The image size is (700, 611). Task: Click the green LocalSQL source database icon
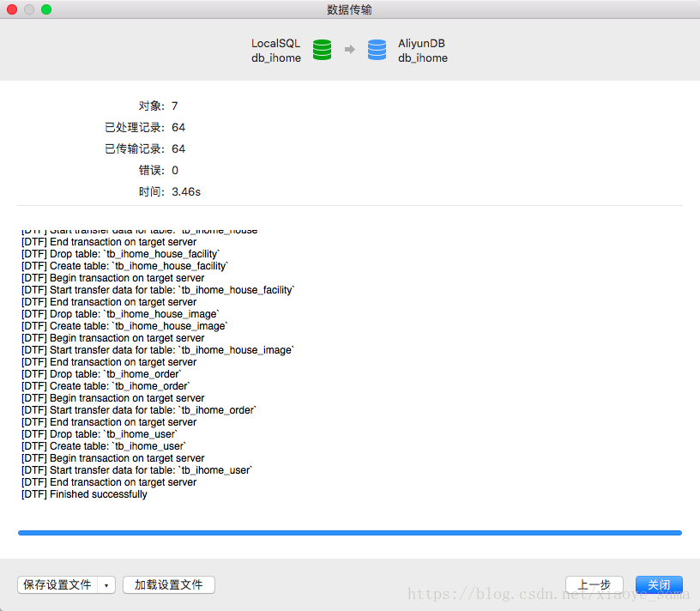(322, 50)
